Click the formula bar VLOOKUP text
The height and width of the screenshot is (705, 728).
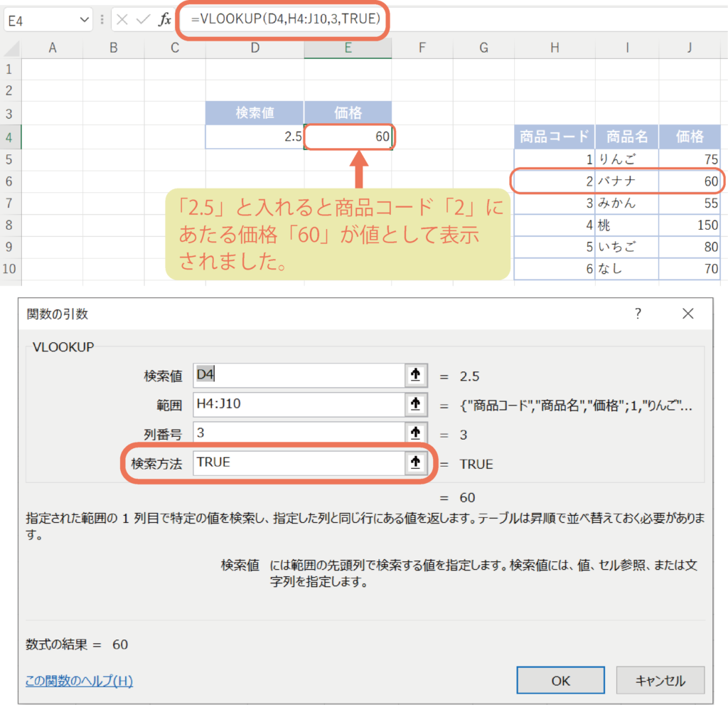click(x=284, y=19)
